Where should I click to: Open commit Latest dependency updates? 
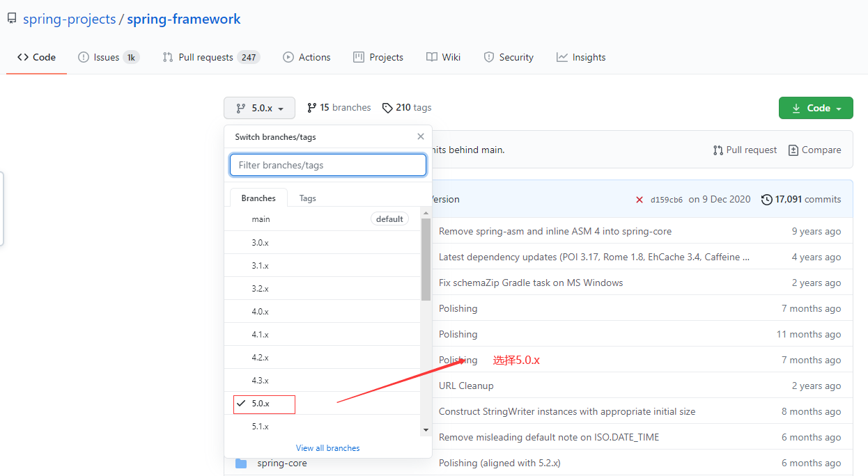(594, 257)
